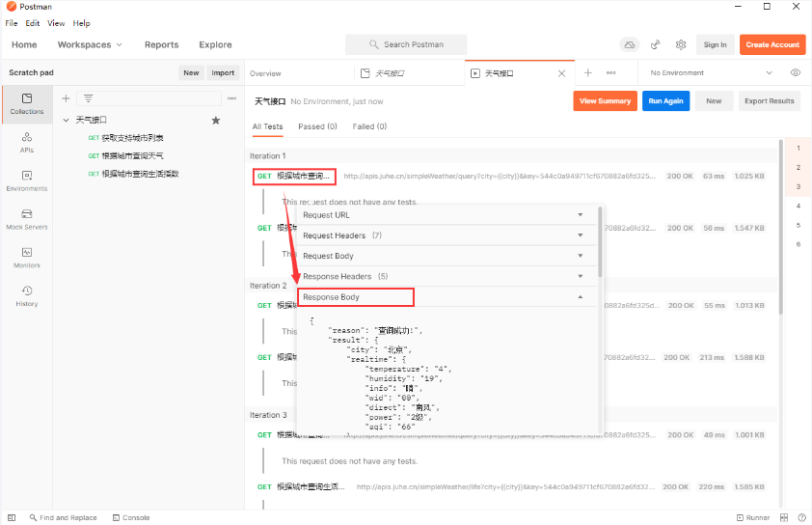Open the No Environment dropdown

pos(711,73)
